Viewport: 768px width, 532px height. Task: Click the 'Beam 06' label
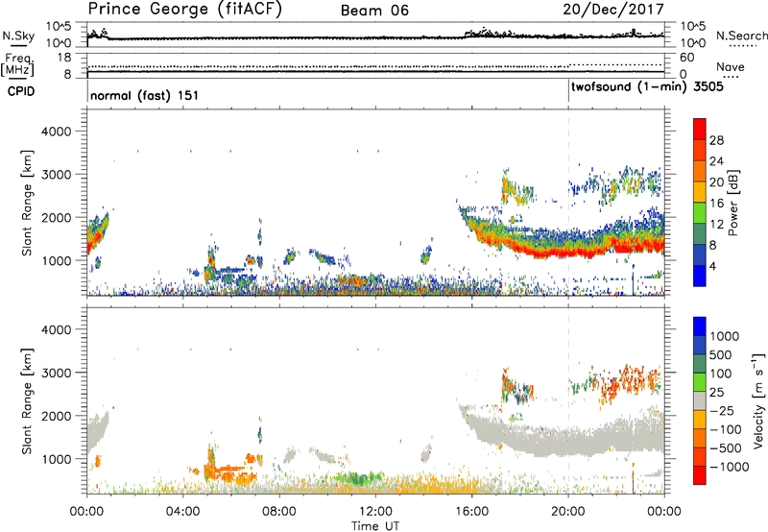(x=374, y=11)
